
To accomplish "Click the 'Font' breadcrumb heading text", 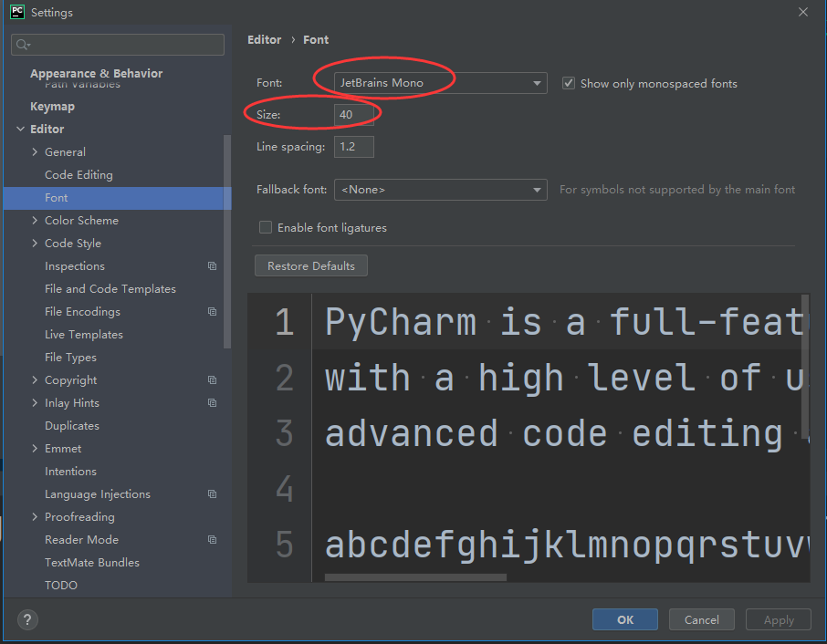I will pos(316,39).
